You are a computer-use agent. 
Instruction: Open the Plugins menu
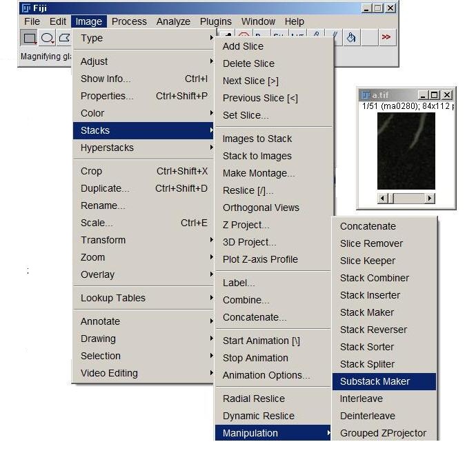point(215,21)
